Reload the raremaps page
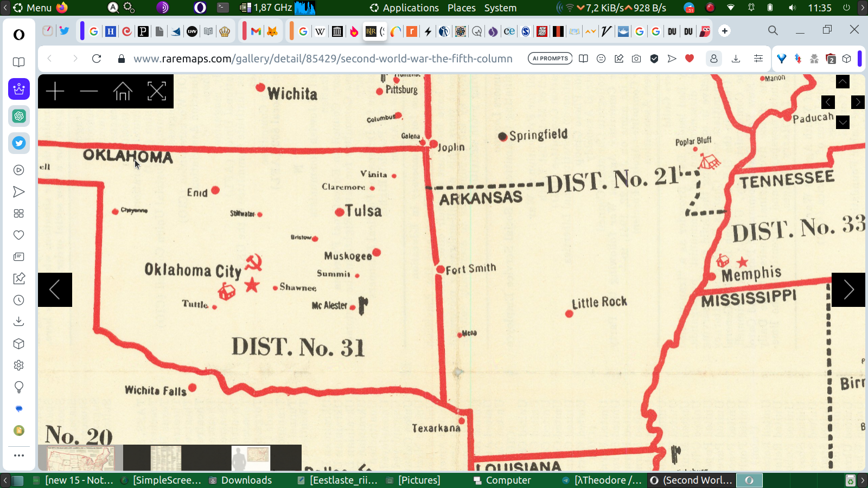The width and height of the screenshot is (868, 488). point(97,59)
